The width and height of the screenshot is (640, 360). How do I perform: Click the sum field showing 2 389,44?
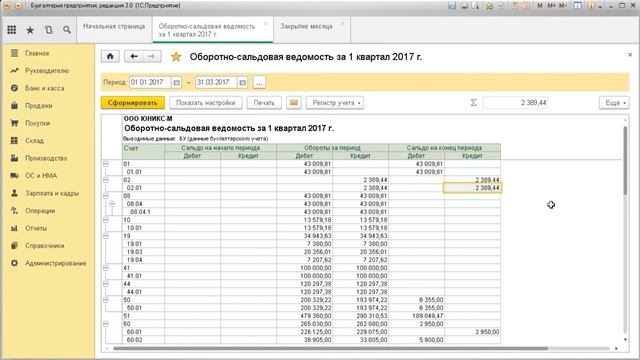(x=516, y=102)
